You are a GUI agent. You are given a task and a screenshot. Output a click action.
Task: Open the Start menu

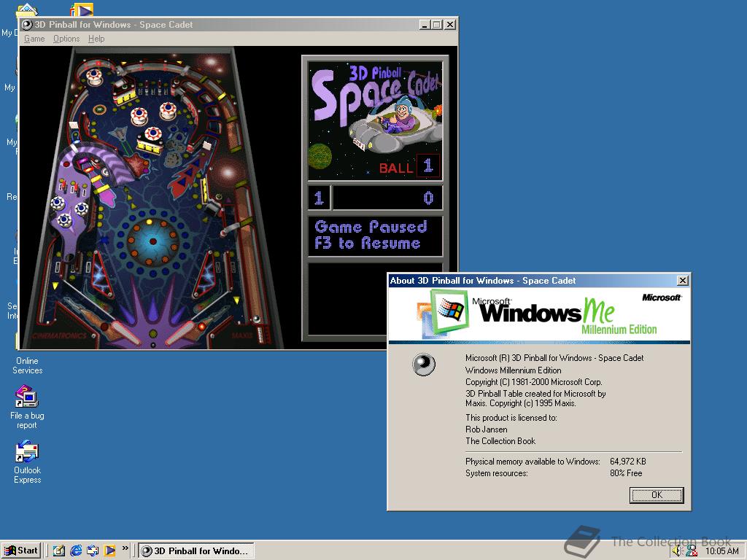coord(21,551)
